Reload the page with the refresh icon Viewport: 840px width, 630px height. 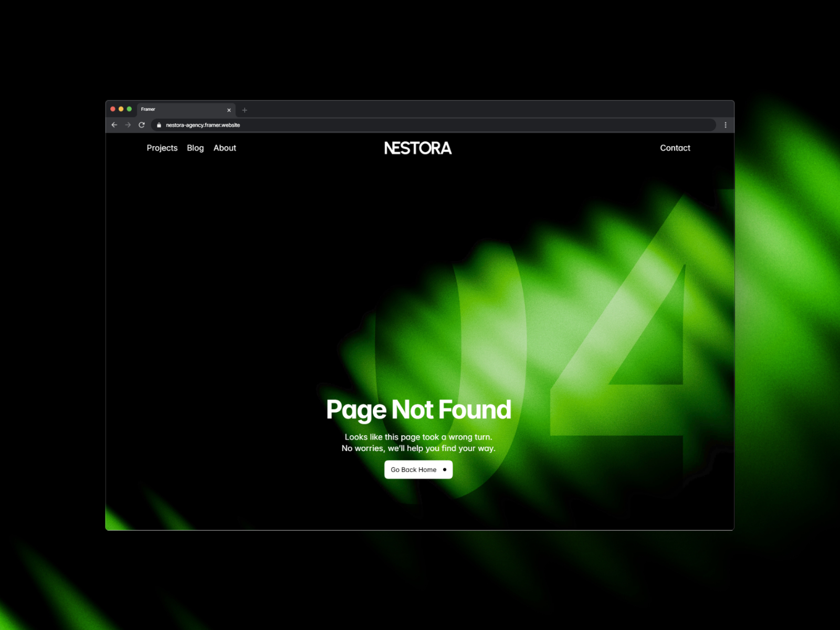(x=142, y=125)
